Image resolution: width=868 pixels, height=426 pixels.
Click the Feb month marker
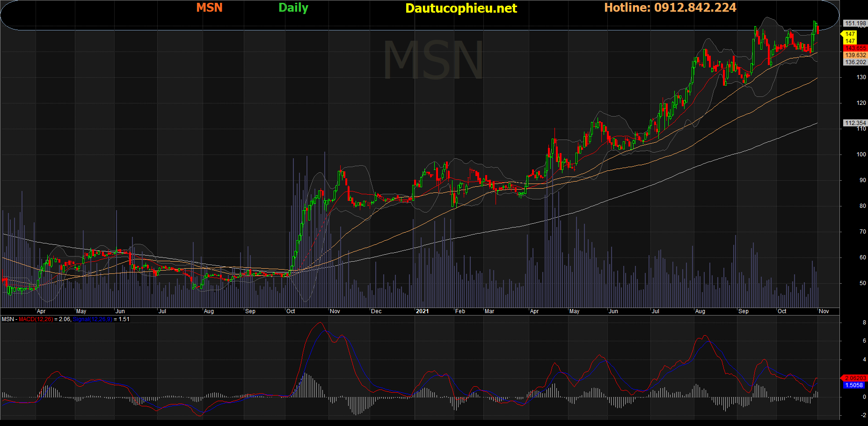(x=460, y=311)
